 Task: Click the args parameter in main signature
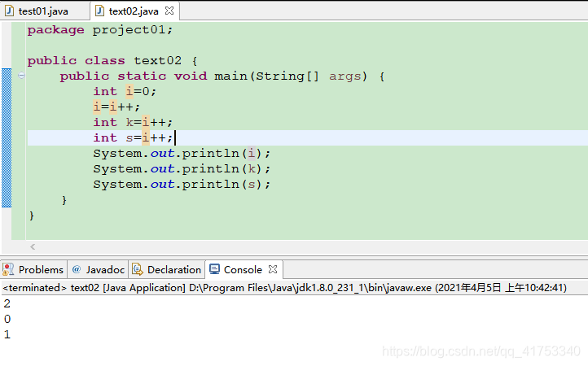345,76
